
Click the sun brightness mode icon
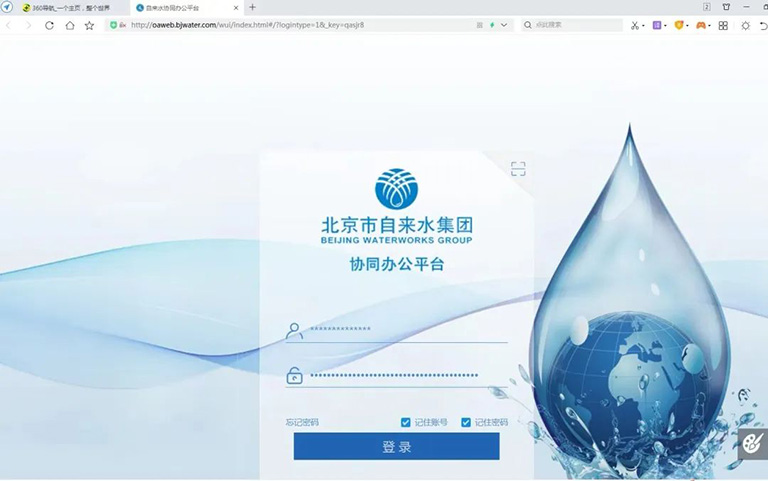click(745, 25)
